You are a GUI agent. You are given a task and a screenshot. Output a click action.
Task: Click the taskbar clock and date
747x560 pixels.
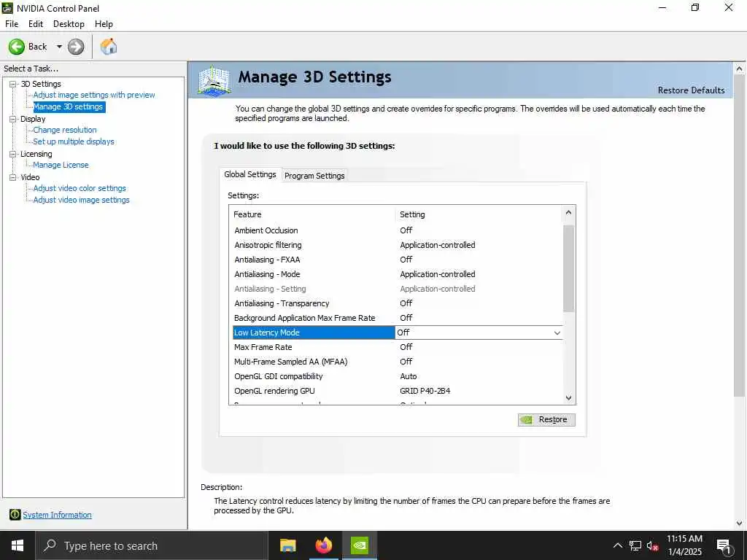pos(684,545)
